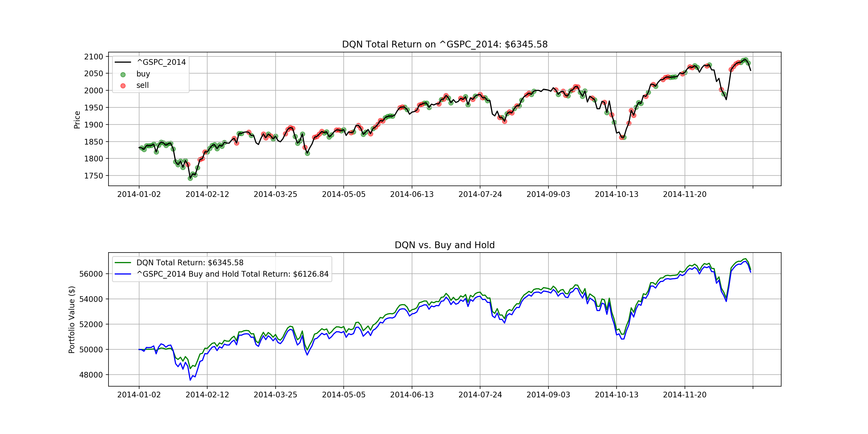Click the 'DQN vs. Buy and Hold' title
Image resolution: width=868 pixels, height=434 pixels.
coord(445,245)
